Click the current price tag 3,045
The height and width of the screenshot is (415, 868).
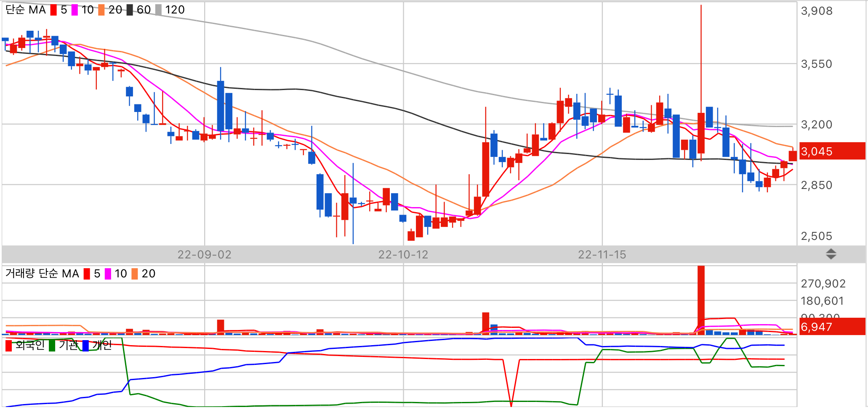[832, 151]
